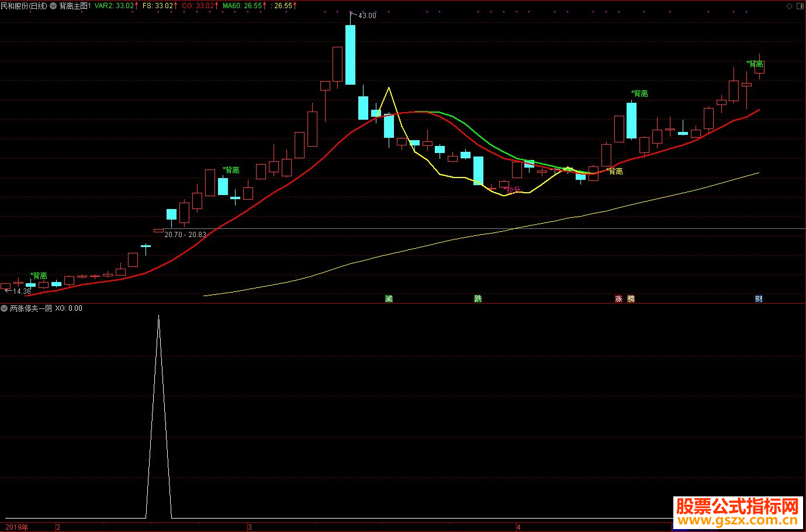Click the 榜 event marker icon
Image resolution: width=806 pixels, height=532 pixels.
pos(631,298)
